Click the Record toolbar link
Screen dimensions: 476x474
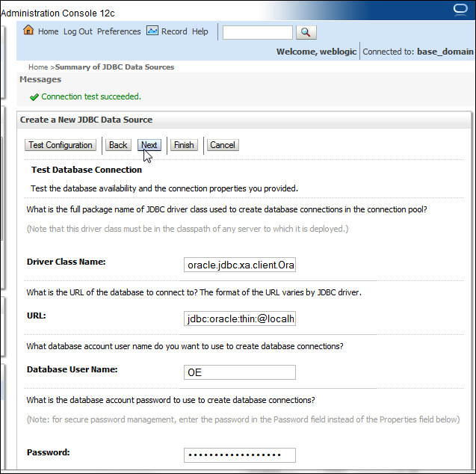coord(174,31)
